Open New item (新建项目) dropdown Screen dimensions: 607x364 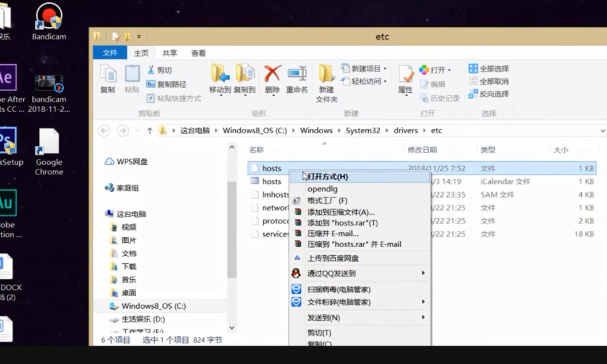click(x=364, y=68)
